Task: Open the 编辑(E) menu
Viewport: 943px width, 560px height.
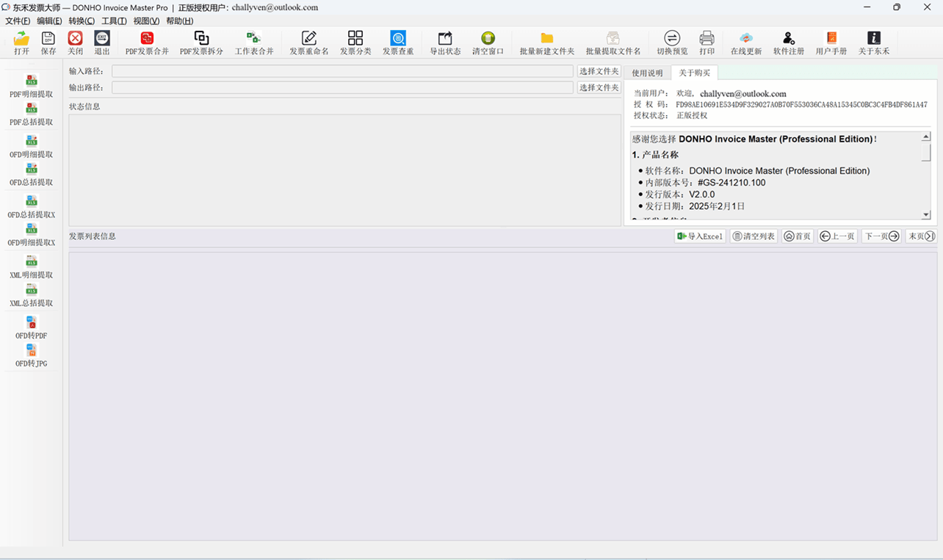Action: (x=49, y=21)
